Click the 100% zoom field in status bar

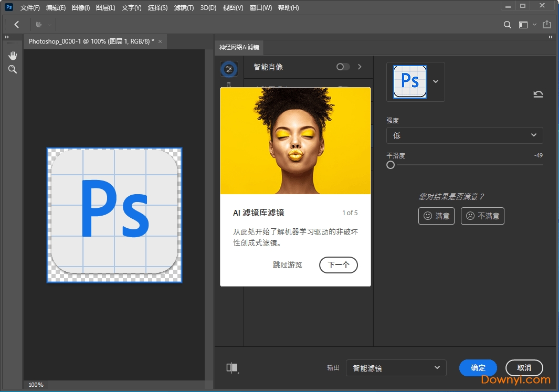click(35, 385)
